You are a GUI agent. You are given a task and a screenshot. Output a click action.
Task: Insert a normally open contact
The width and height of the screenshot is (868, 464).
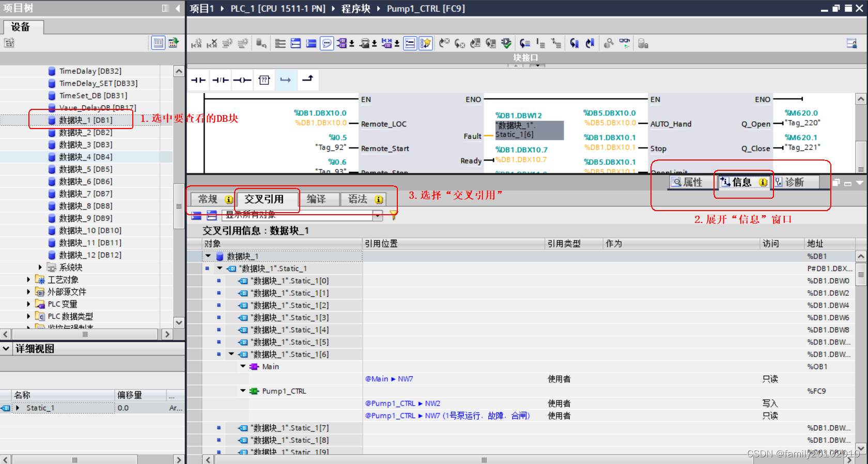pos(198,80)
